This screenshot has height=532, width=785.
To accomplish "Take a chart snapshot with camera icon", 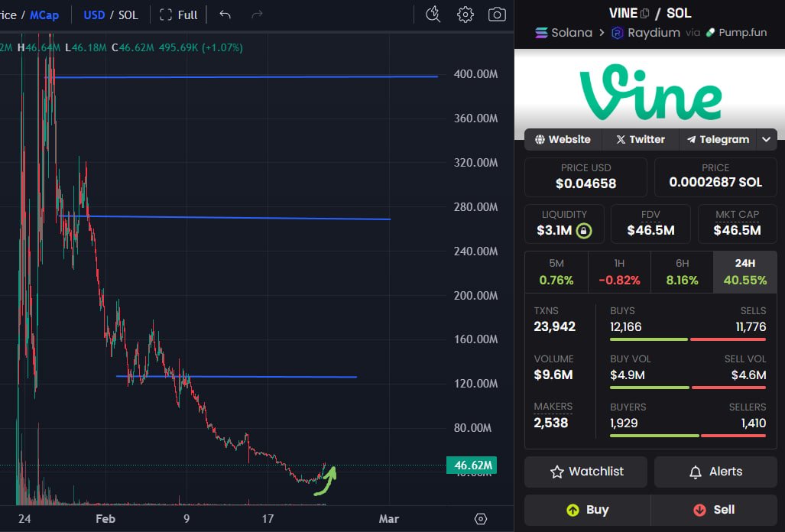I will coord(497,15).
